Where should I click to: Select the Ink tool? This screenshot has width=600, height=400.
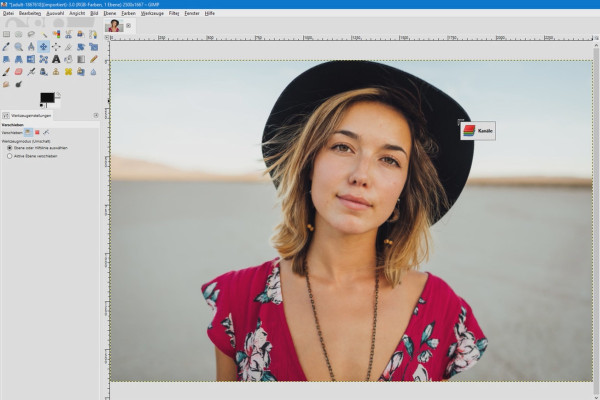tap(44, 72)
